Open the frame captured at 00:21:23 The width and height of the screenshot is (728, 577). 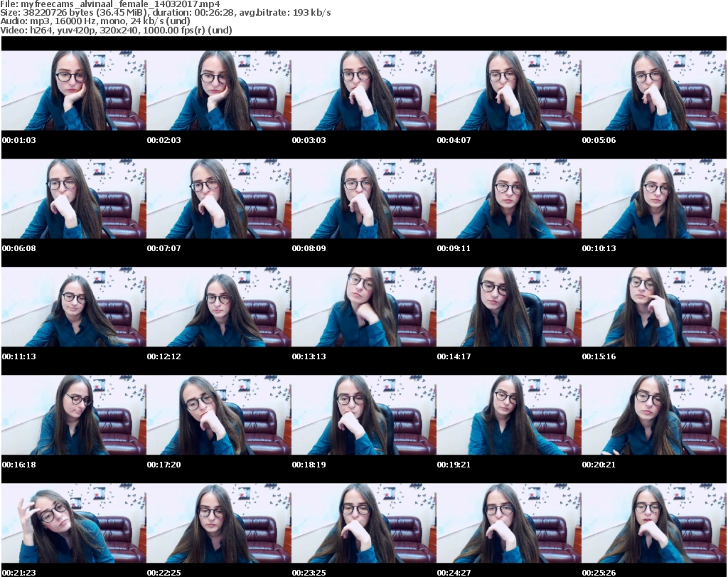click(x=74, y=523)
